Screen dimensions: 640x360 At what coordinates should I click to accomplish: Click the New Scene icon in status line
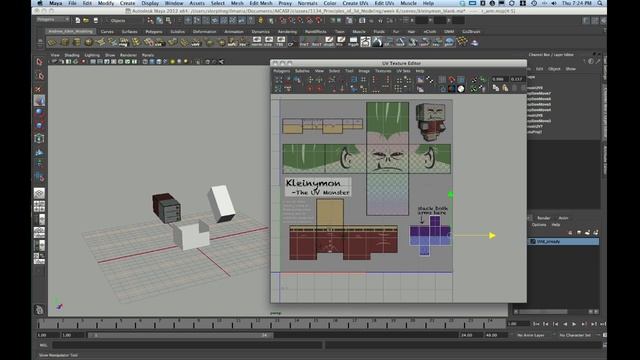pos(78,20)
